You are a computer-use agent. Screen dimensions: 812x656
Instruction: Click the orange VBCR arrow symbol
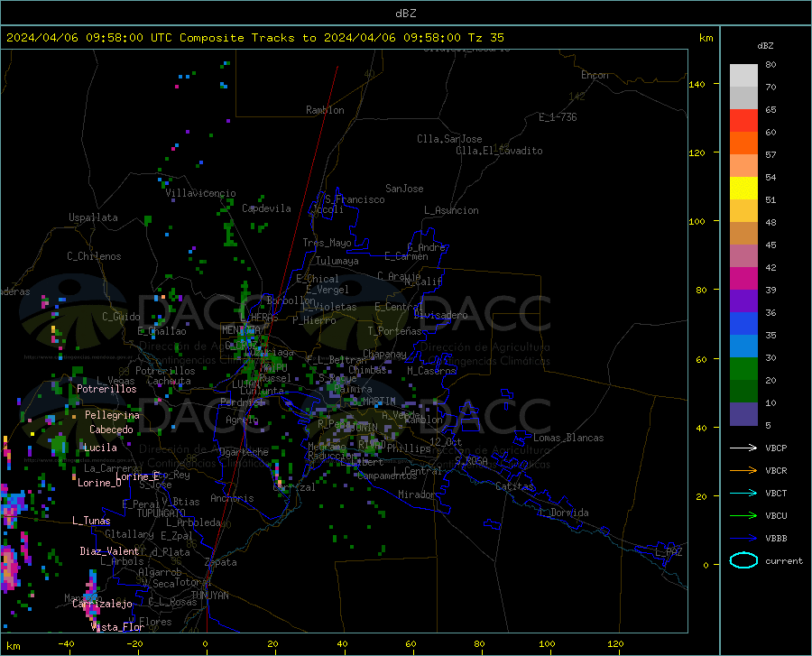pos(743,470)
